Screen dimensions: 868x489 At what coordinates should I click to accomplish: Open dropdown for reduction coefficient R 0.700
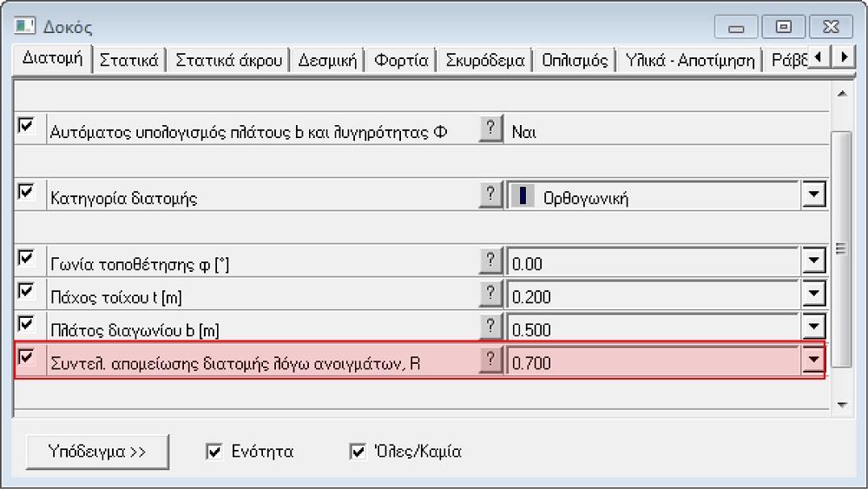(812, 361)
